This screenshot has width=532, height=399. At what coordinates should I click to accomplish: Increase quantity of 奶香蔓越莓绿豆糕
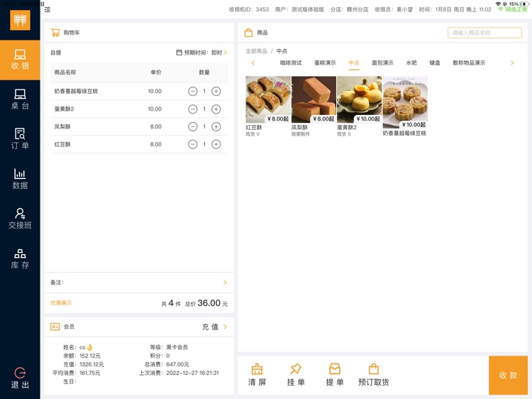point(216,92)
